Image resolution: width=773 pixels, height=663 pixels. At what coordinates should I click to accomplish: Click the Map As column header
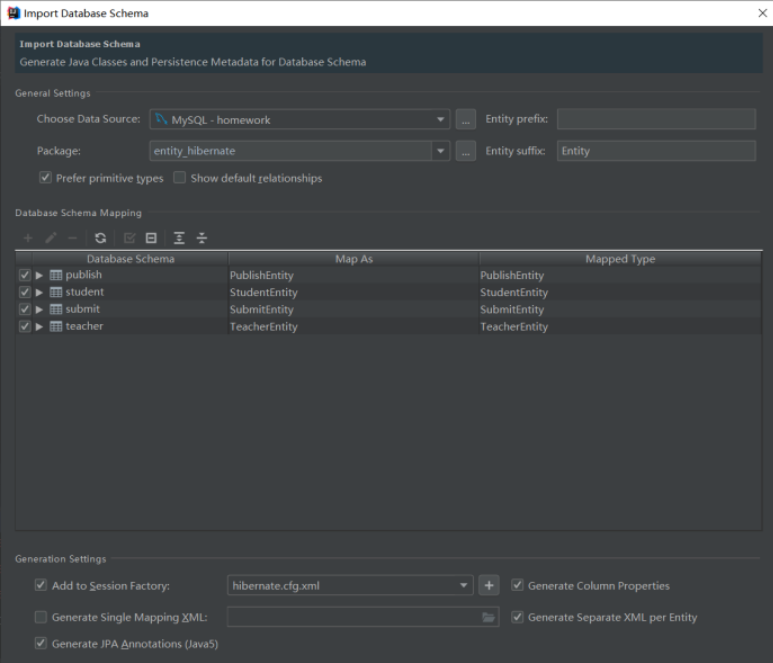point(353,259)
